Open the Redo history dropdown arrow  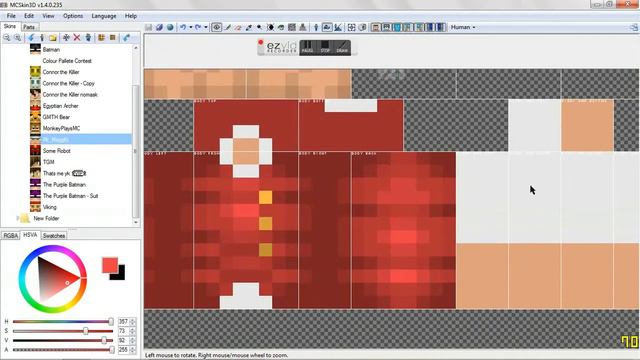point(206,27)
